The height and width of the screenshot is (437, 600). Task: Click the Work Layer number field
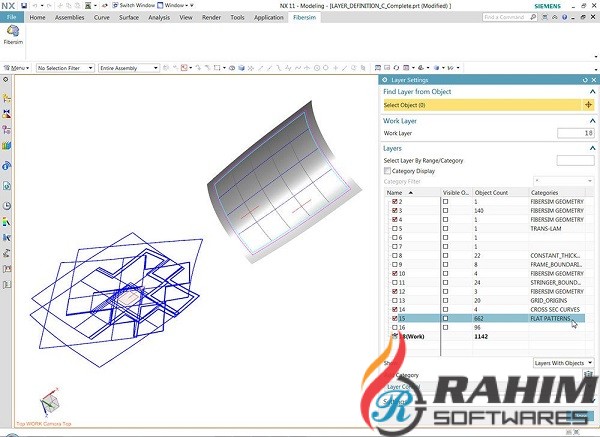(576, 133)
